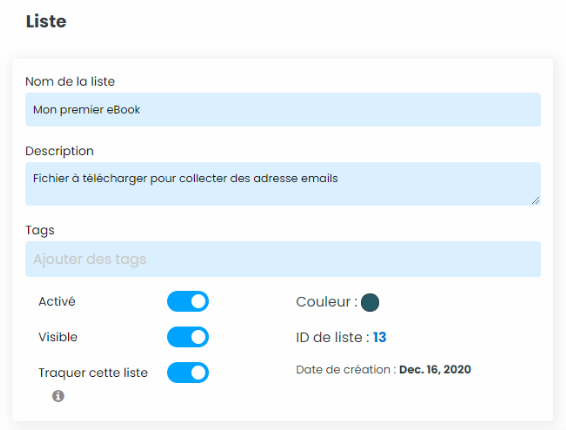
Task: Click the Liste page heading
Action: (x=46, y=21)
